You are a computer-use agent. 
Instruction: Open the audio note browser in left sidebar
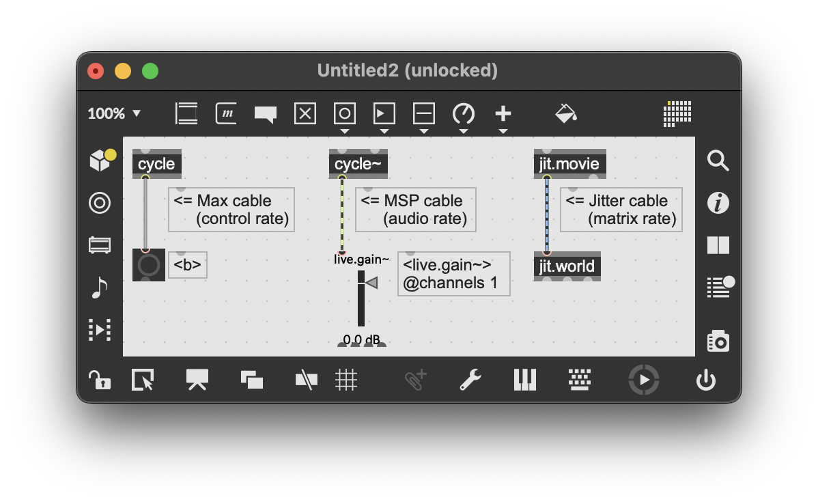100,288
